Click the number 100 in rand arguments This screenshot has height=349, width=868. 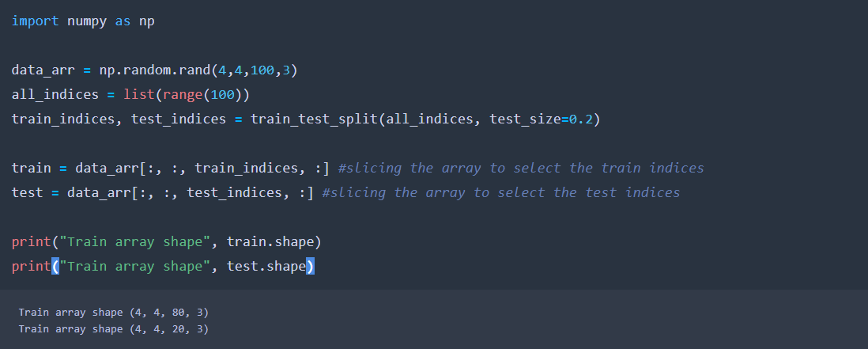click(262, 71)
